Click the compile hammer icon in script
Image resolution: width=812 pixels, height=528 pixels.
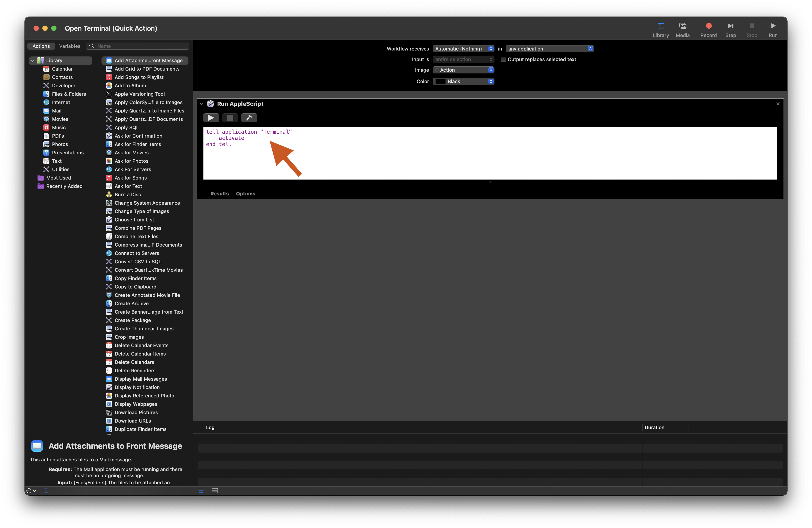249,118
